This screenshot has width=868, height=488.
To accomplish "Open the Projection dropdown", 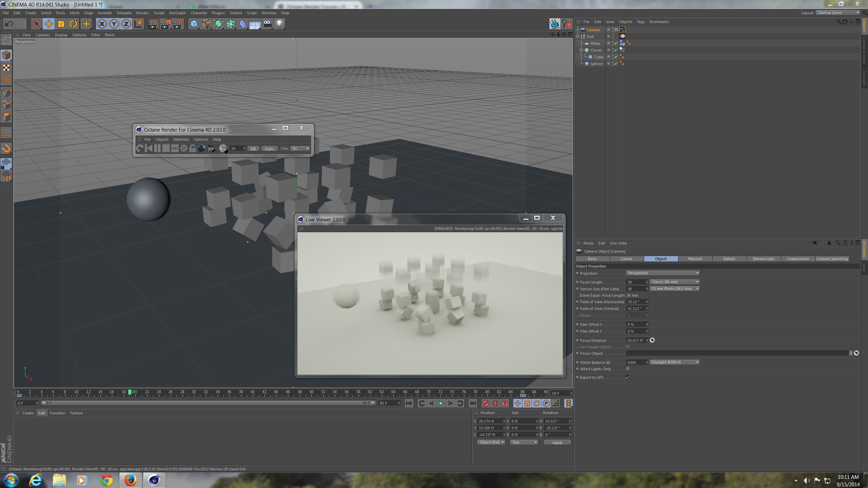I will click(x=662, y=273).
